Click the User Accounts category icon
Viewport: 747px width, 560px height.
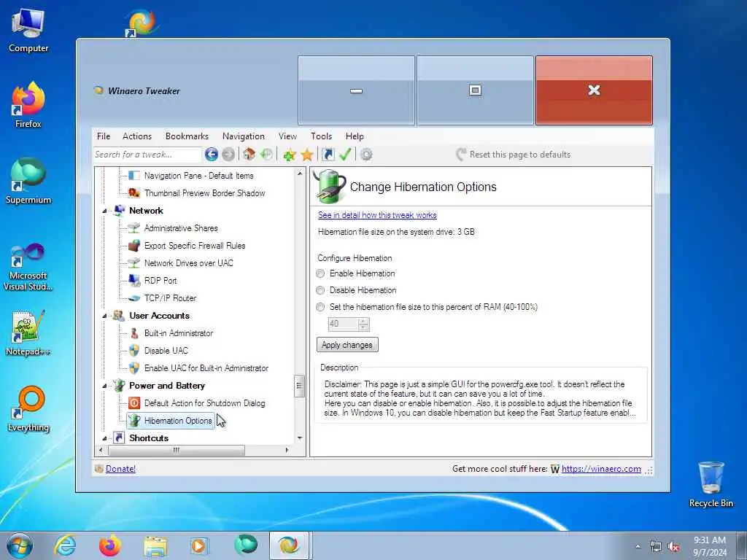point(119,316)
